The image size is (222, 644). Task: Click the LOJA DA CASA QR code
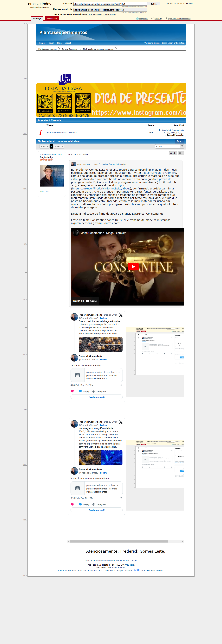pyautogui.click(x=45, y=103)
